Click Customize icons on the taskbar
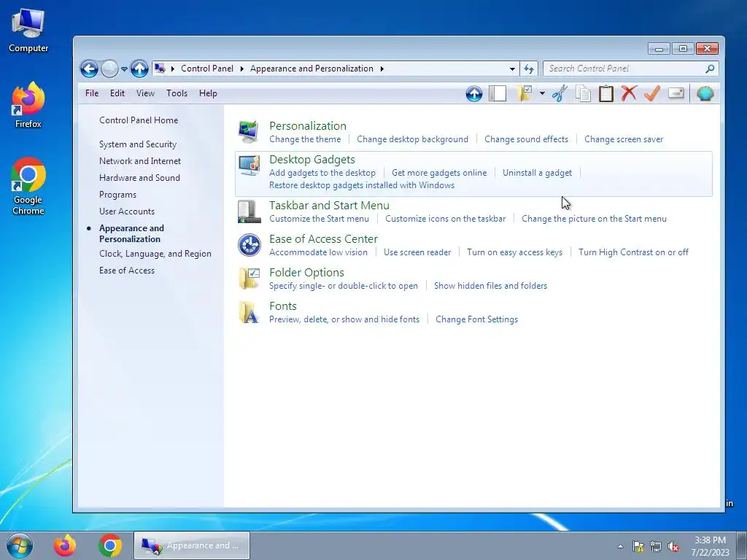This screenshot has width=747, height=560. (x=446, y=219)
